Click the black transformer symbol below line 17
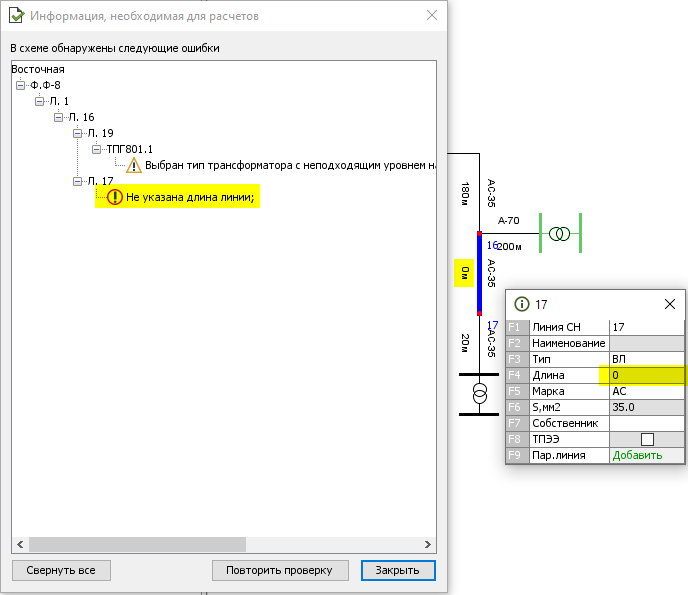The height and width of the screenshot is (595, 688). coord(480,394)
